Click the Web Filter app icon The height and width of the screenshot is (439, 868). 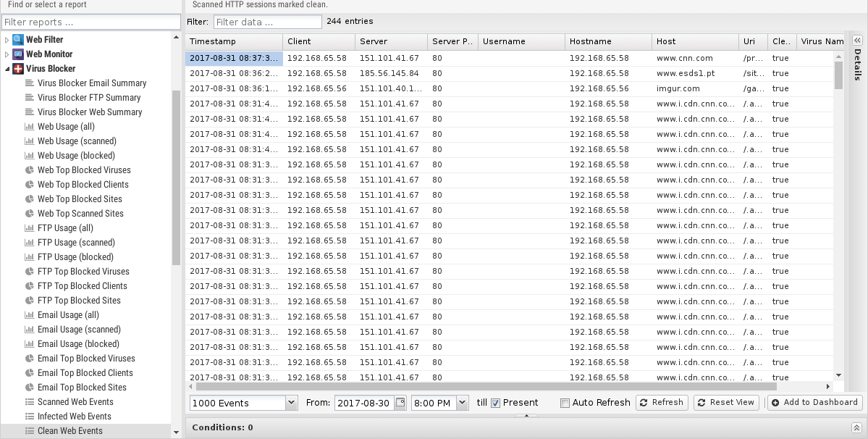18,40
